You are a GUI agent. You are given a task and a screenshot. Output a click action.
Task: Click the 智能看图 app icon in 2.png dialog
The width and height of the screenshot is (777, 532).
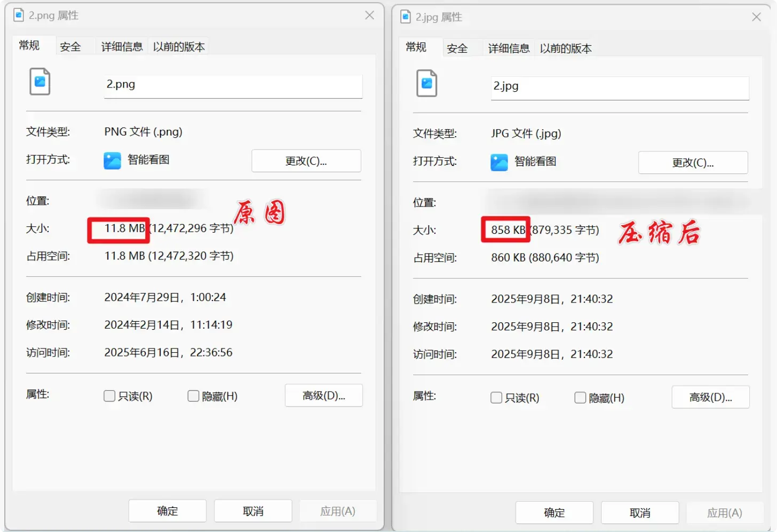click(112, 161)
